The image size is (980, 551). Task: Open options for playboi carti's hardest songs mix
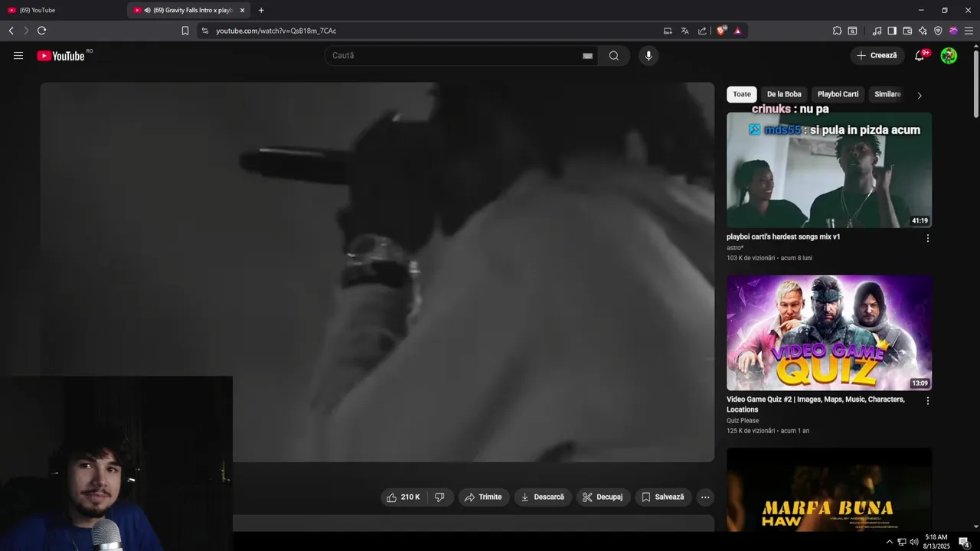point(928,239)
